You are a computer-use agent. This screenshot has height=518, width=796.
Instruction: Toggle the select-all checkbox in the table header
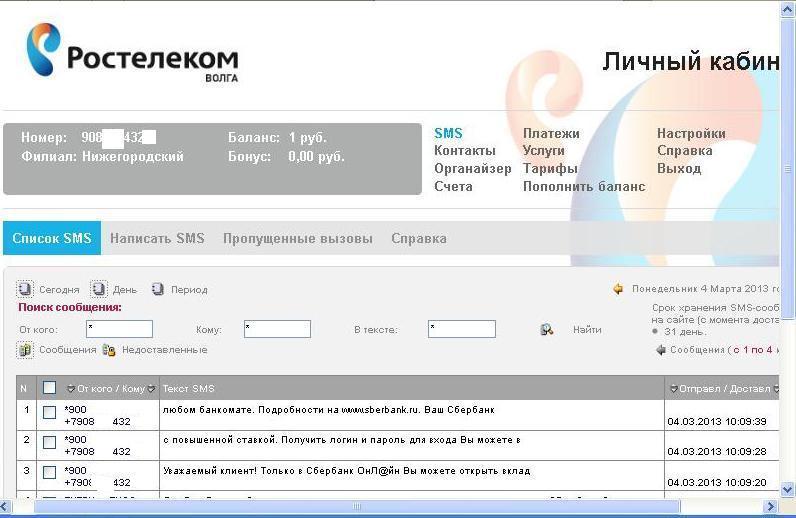(49, 388)
